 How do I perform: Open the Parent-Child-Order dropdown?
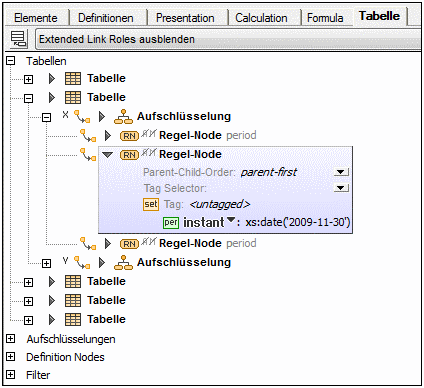[341, 172]
